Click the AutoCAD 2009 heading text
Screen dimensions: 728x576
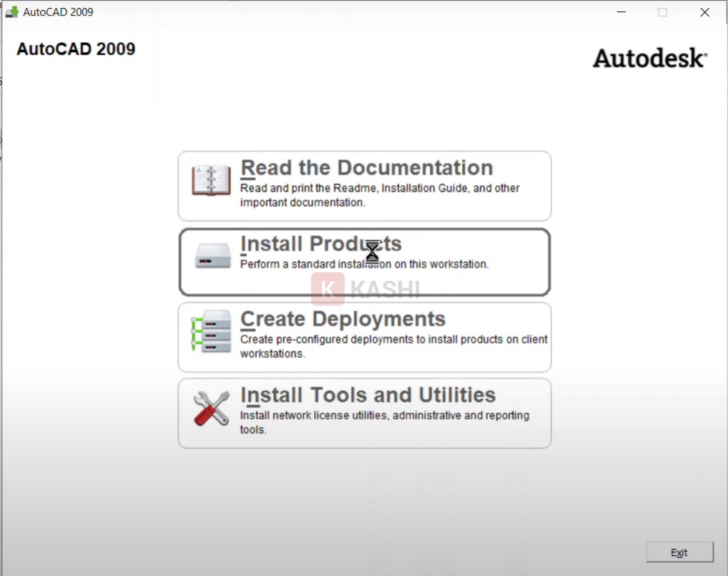pyautogui.click(x=74, y=49)
